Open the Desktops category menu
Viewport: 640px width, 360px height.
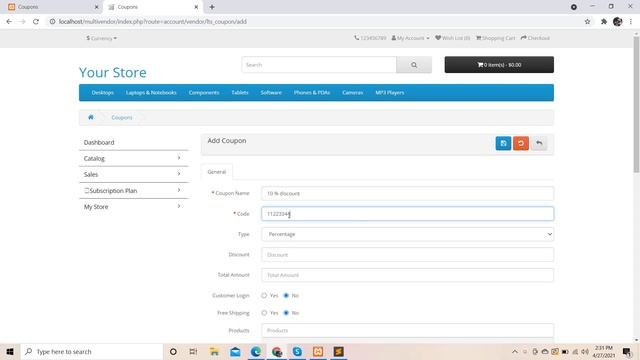(x=103, y=93)
